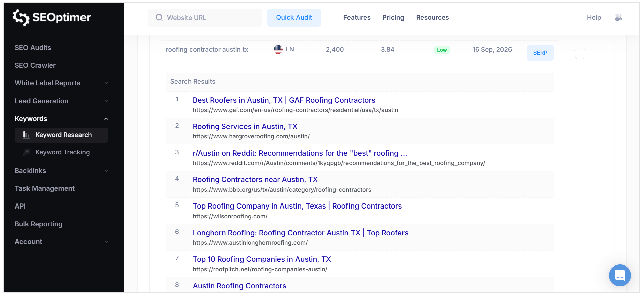Click the austinlonghornroofing.com URL text
644x295 pixels.
click(250, 243)
